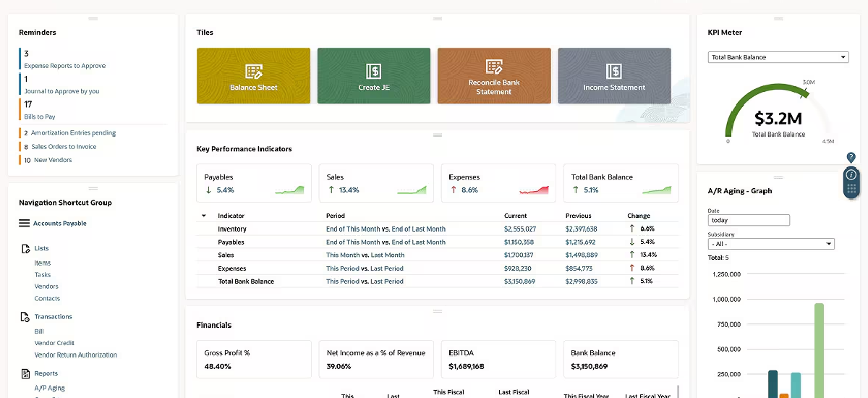Viewport: 868px width, 398px height.
Task: Open the Create JE tile
Action: tap(374, 76)
